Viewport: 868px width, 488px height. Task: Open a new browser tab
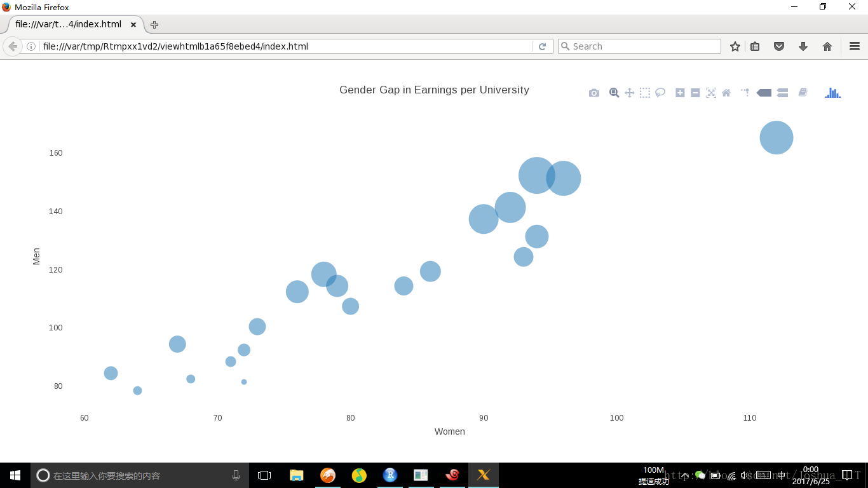pos(154,25)
